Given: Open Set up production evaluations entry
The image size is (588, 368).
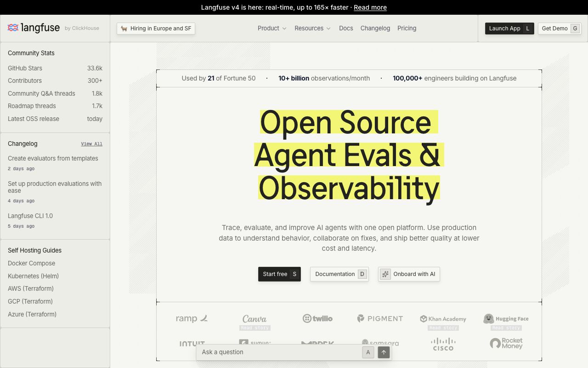Looking at the screenshot, I should [55, 191].
